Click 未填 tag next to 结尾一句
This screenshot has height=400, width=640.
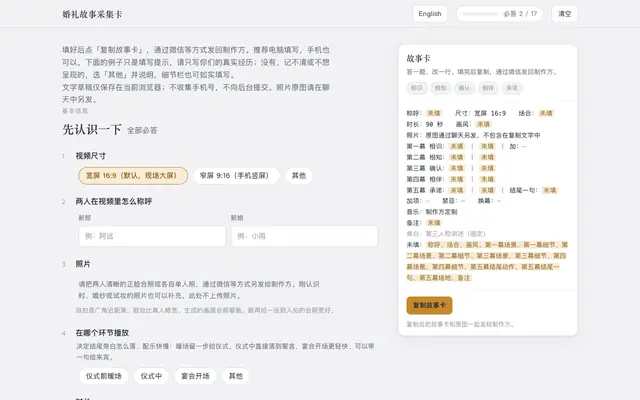pyautogui.click(x=550, y=190)
